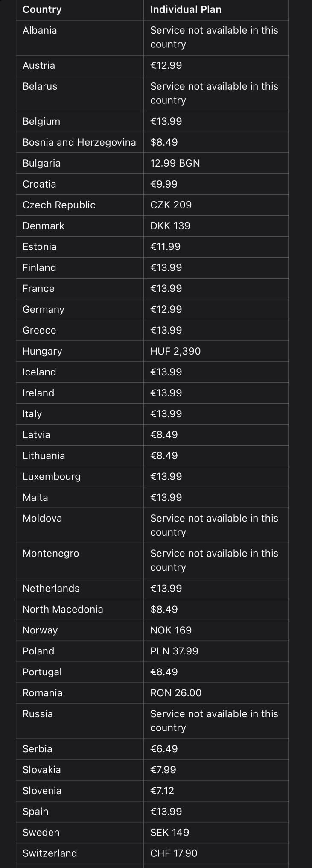The image size is (312, 868).
Task: Select the North Macedonia $8.49 price
Action: pos(164,610)
